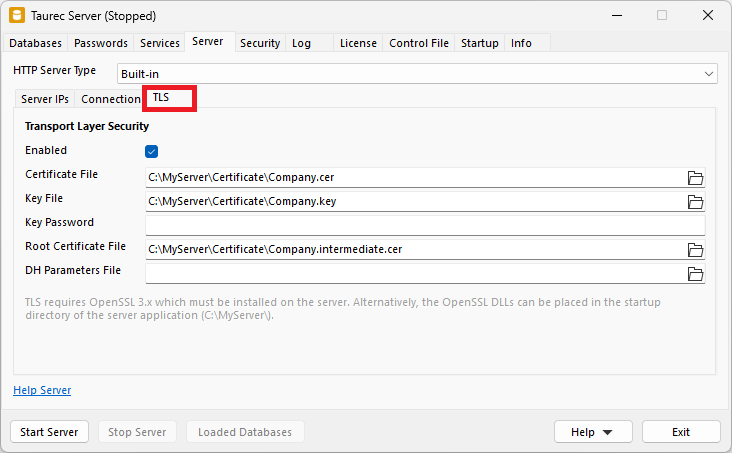Browse for DH Parameters File folder icon
Screen dimensions: 732x453
coord(695,274)
